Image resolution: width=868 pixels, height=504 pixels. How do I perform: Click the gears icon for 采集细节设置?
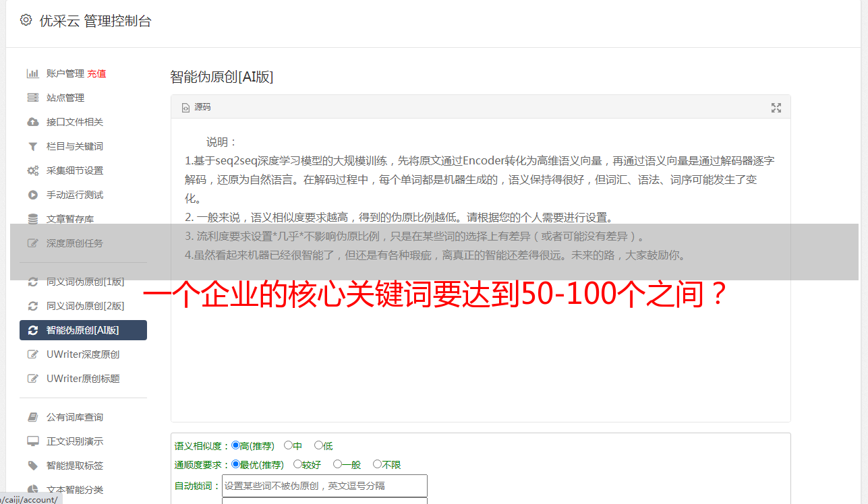[x=32, y=170]
